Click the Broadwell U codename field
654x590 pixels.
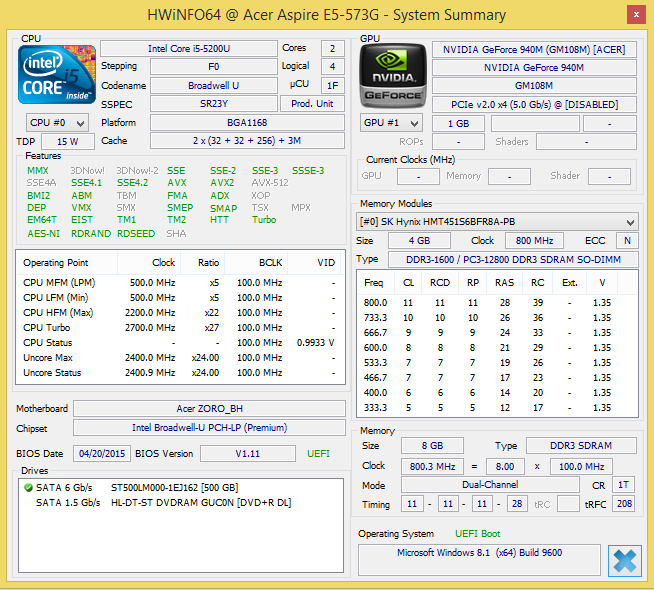[x=214, y=85]
